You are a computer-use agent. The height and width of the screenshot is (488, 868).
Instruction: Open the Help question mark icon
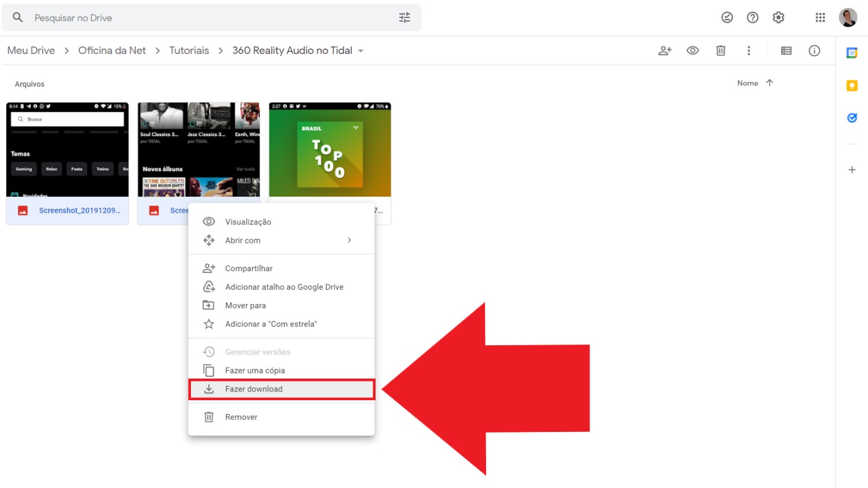coord(752,17)
